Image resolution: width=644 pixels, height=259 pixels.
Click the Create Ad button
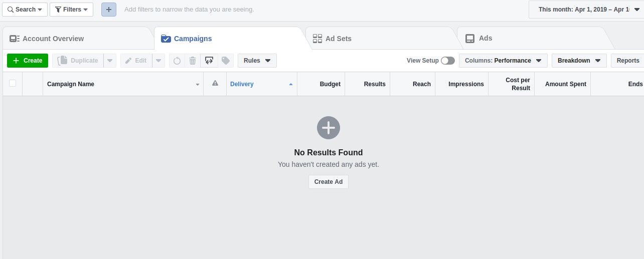[329, 182]
